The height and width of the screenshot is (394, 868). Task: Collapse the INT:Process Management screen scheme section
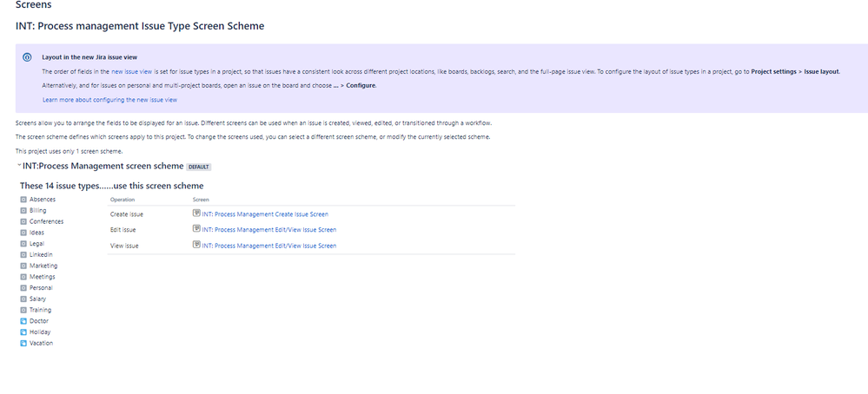click(19, 165)
